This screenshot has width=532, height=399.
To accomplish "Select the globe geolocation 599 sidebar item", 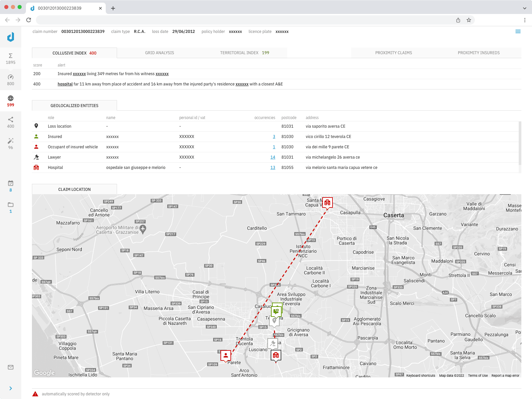I will tap(11, 101).
